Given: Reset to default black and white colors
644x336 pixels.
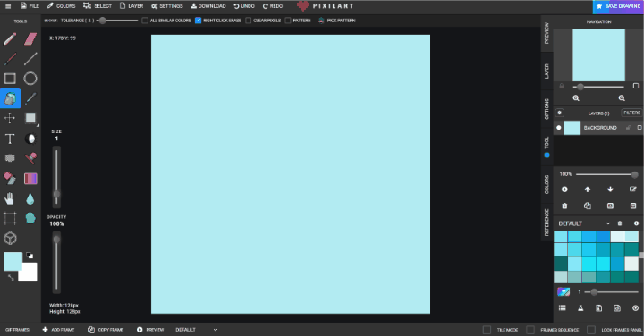Looking at the screenshot, I should pos(30,256).
